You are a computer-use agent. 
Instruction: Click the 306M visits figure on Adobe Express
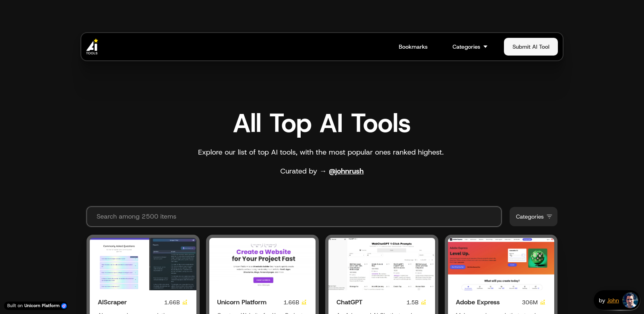pos(530,302)
